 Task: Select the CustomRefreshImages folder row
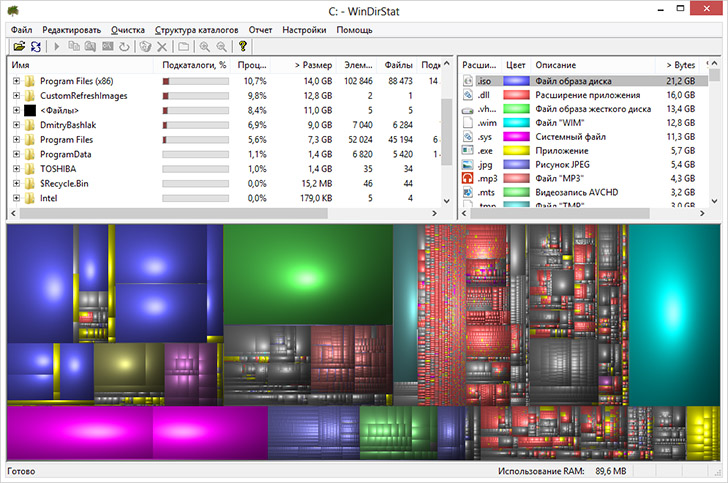pyautogui.click(x=84, y=95)
